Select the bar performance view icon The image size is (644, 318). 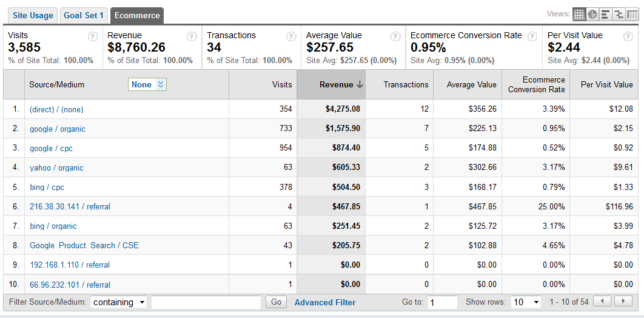pyautogui.click(x=605, y=14)
